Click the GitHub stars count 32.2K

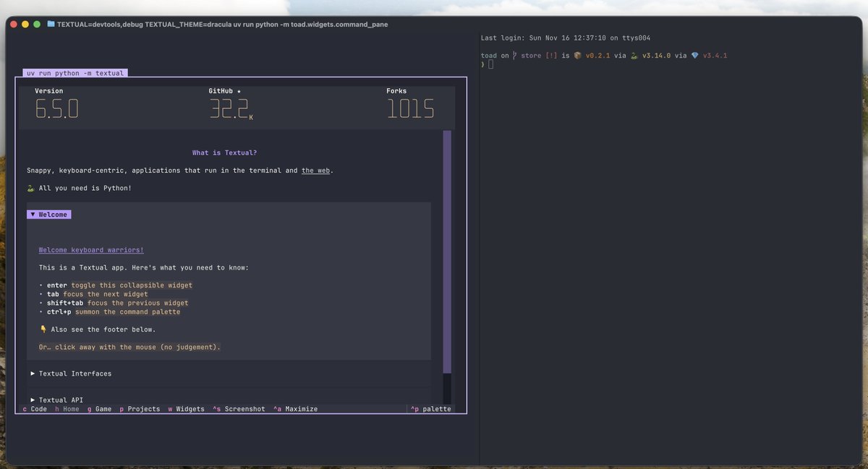tap(231, 108)
